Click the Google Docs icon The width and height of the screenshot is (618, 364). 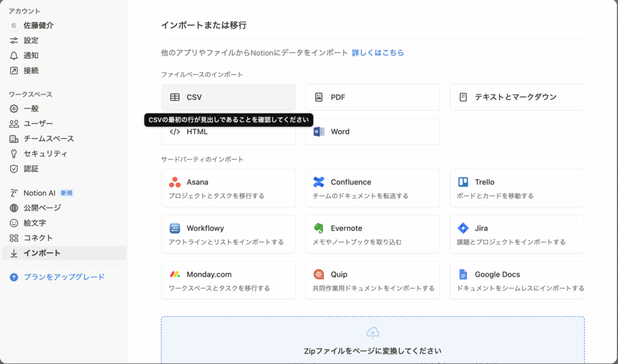coord(463,274)
